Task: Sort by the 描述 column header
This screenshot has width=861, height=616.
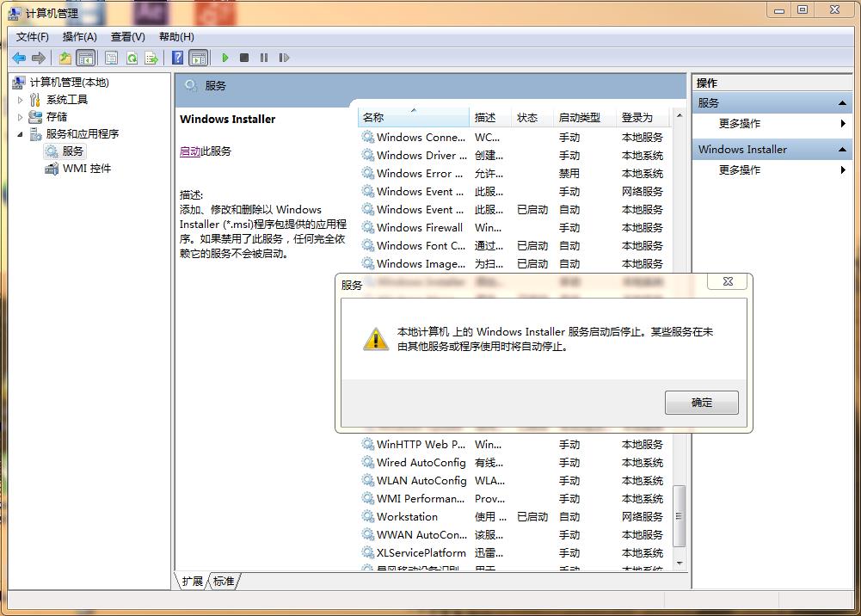Action: (x=490, y=118)
